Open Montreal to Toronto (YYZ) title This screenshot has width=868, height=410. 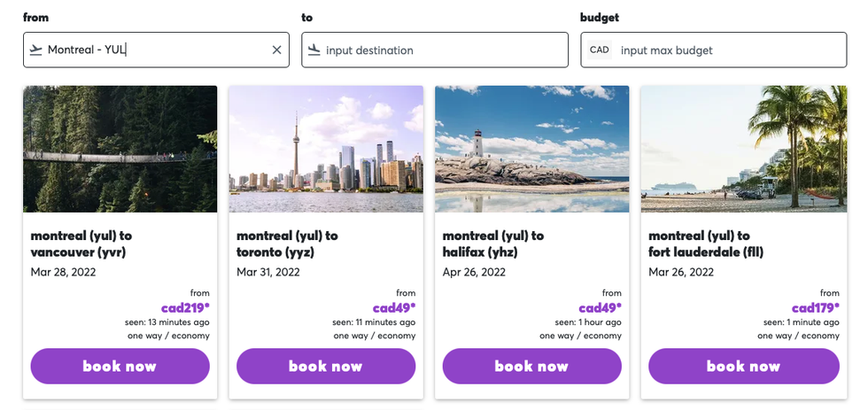click(287, 244)
